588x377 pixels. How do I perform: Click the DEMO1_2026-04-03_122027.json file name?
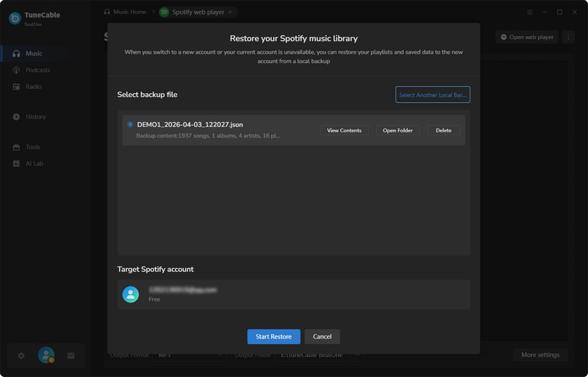[x=190, y=124]
